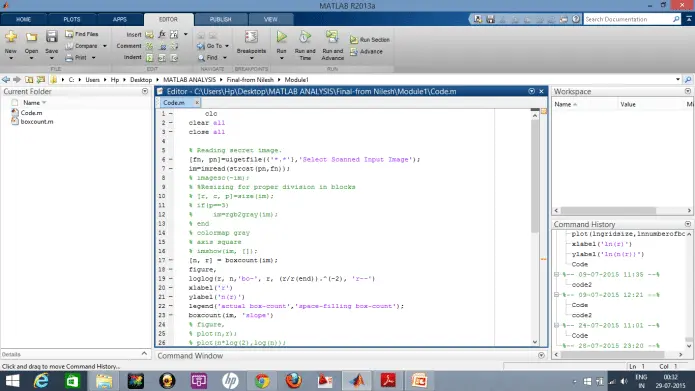Click the MATLAB icon in taskbar
Screen dimensions: 695x391
click(x=357, y=381)
